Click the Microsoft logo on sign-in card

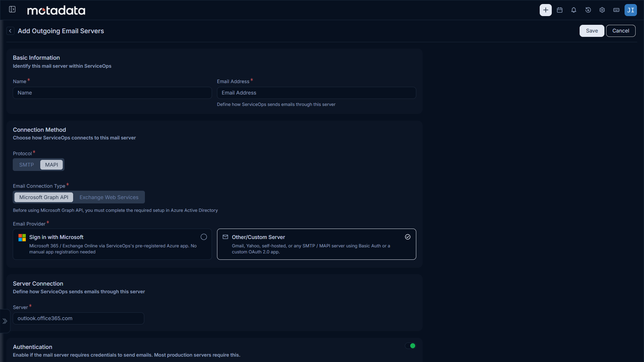[x=22, y=238]
